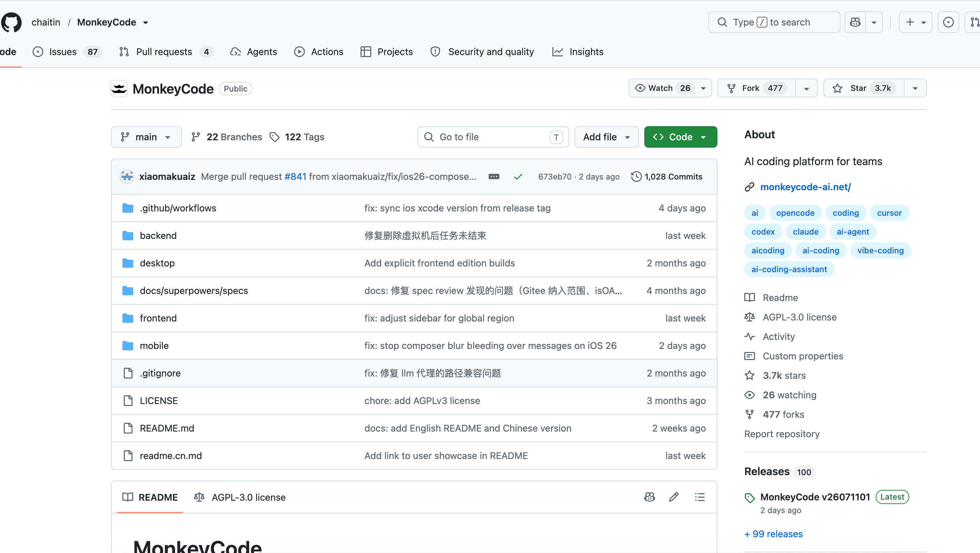Click the README.md file icon

click(x=128, y=428)
